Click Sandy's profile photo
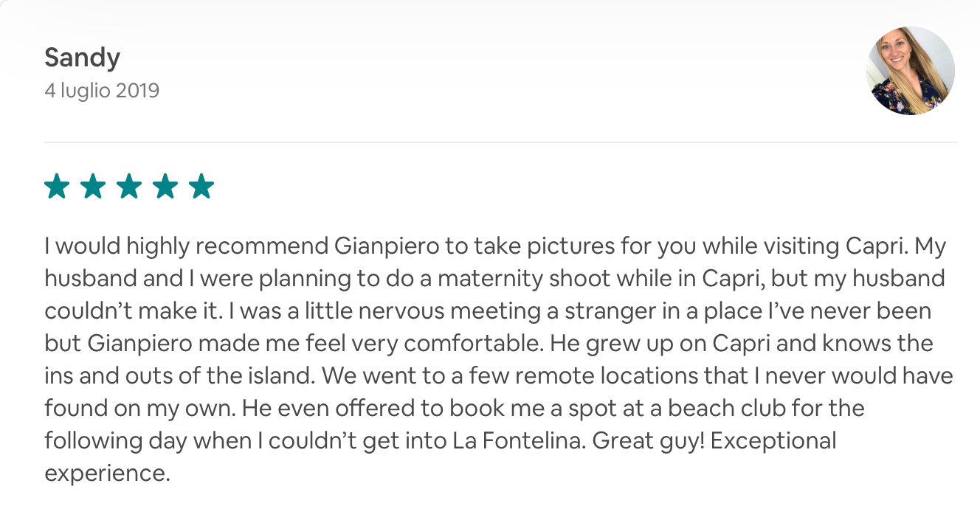This screenshot has height=506, width=980. click(x=910, y=71)
